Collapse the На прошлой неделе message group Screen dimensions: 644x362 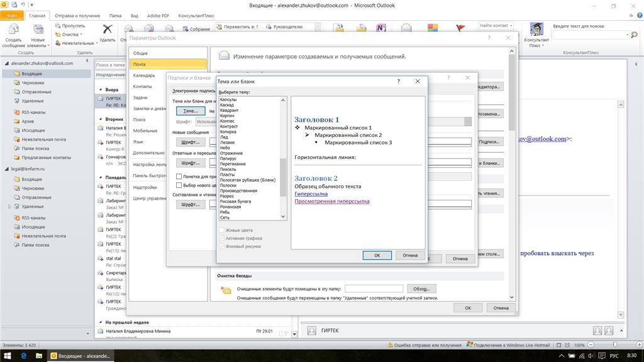tap(101, 322)
